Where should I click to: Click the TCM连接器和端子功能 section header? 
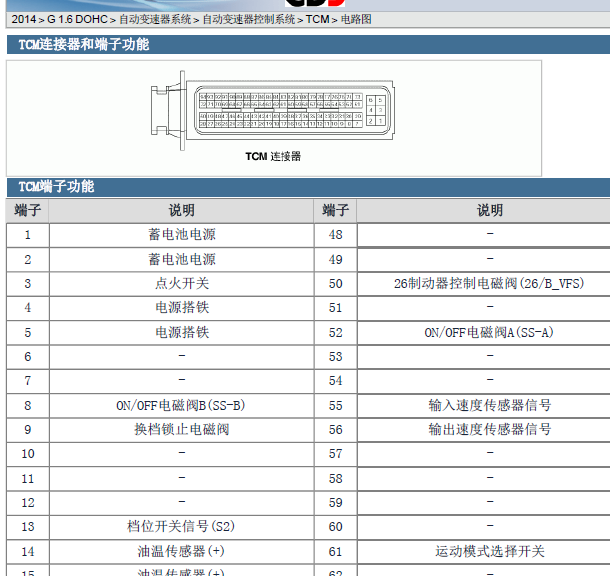tap(309, 44)
